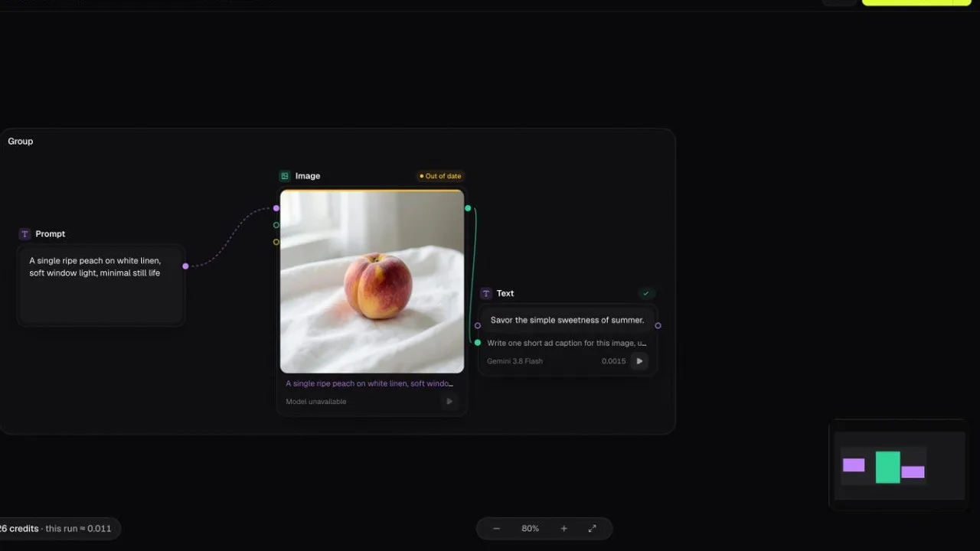
Task: Click the "Model unavailable" label on Image node
Action: click(x=316, y=402)
